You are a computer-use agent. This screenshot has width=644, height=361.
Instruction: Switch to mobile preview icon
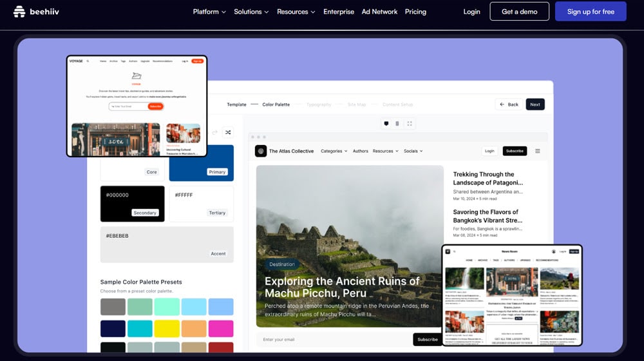pos(397,123)
